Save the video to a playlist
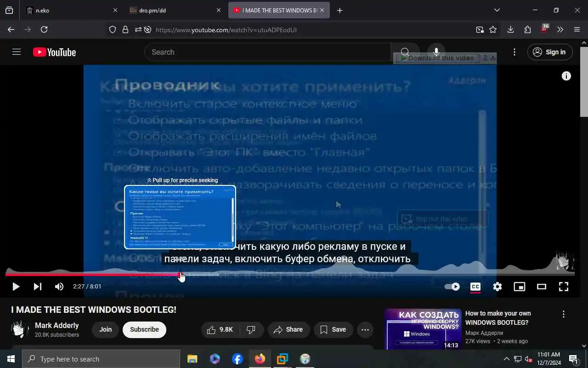The image size is (588, 368). coord(333,329)
